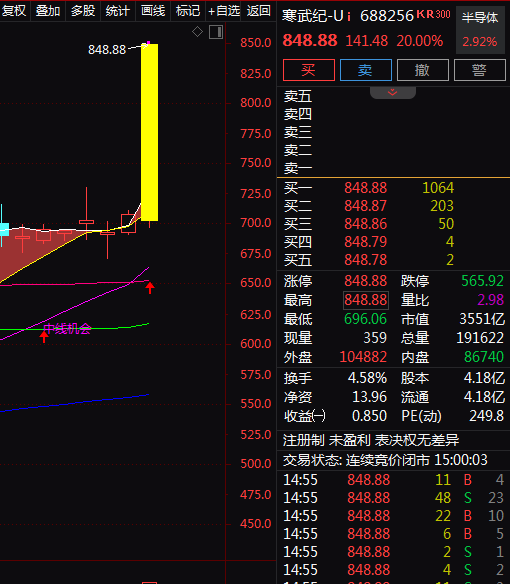Click the KR300 tag beside stock code
Viewport: 510px width, 584px height.
[433, 14]
